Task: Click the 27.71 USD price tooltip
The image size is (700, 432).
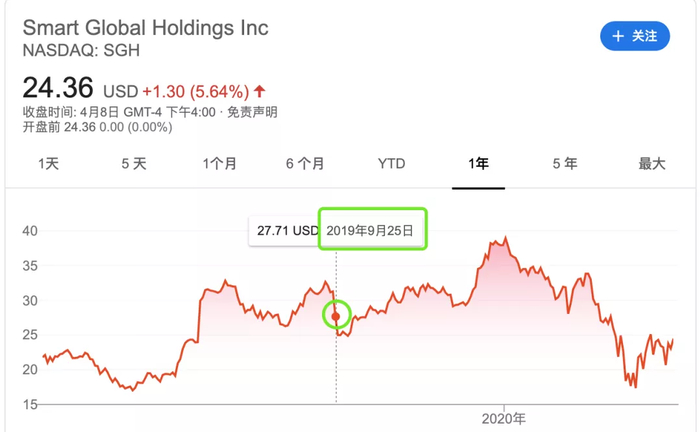Action: [285, 231]
